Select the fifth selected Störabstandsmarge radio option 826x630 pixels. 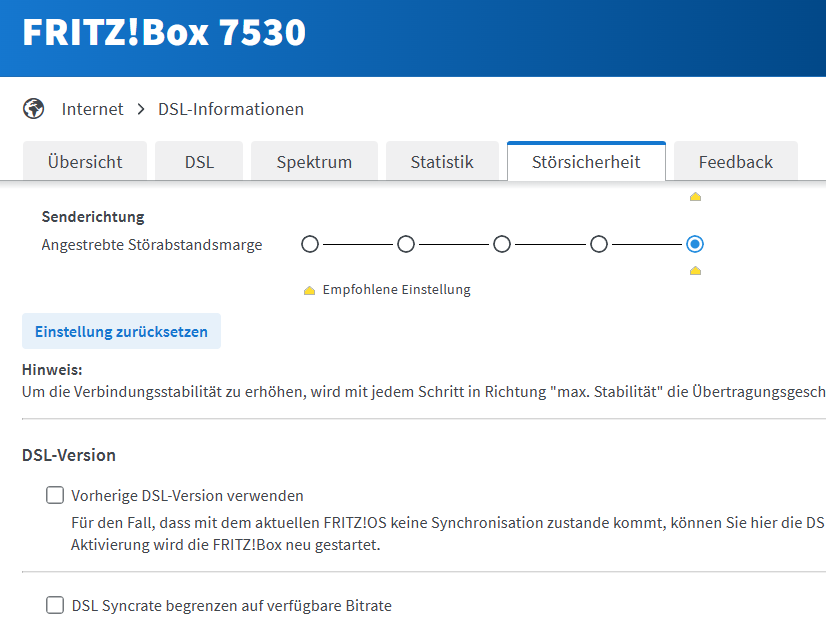[x=695, y=244]
